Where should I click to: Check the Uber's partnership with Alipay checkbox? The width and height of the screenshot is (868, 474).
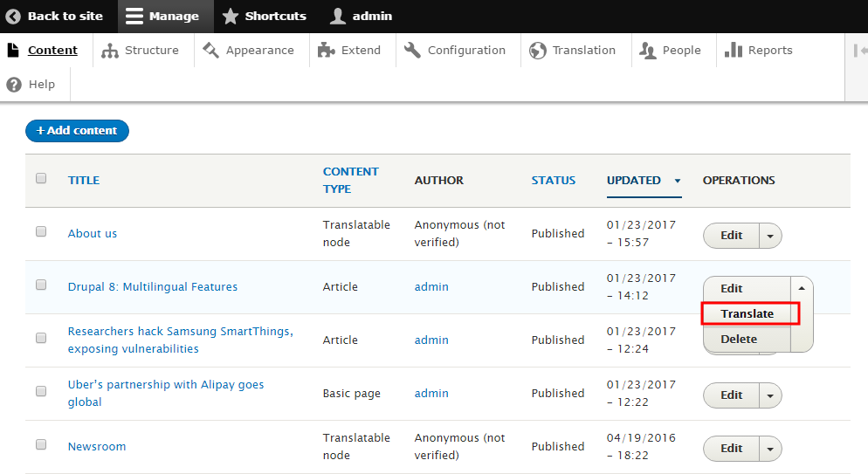[41, 391]
